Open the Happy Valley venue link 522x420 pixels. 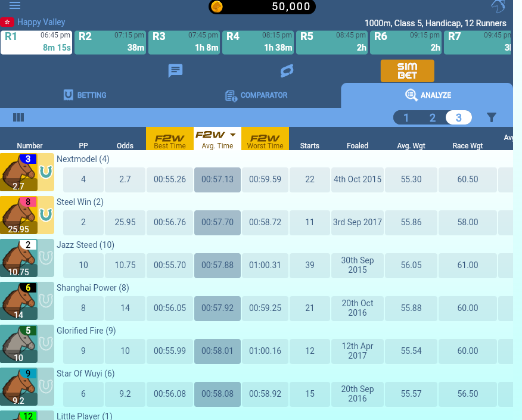(41, 22)
